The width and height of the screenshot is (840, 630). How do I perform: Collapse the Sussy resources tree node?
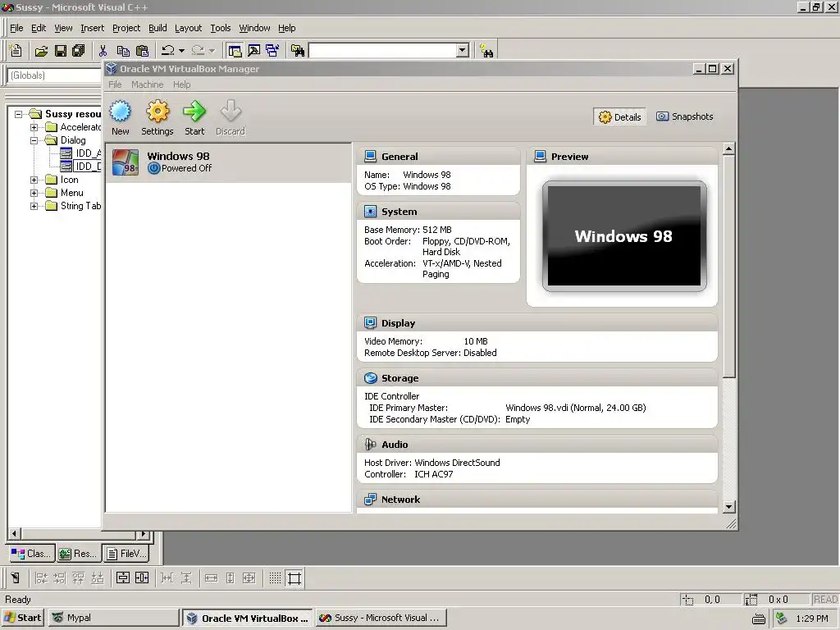pyautogui.click(x=19, y=114)
